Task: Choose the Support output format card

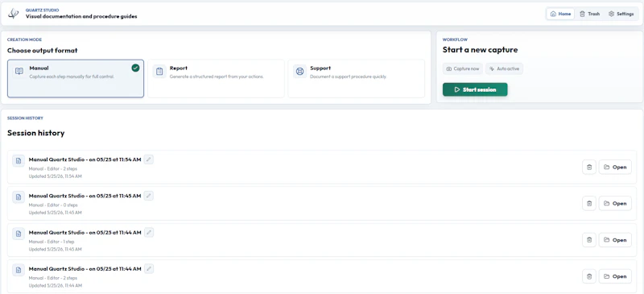Action: (x=356, y=78)
